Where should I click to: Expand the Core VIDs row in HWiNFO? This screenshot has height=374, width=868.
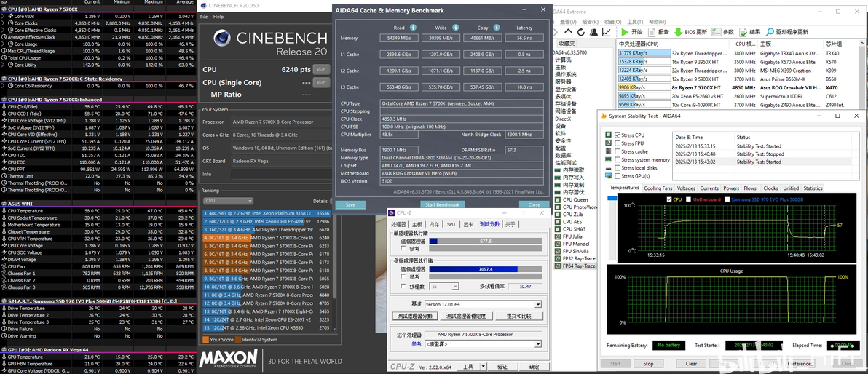click(x=4, y=17)
